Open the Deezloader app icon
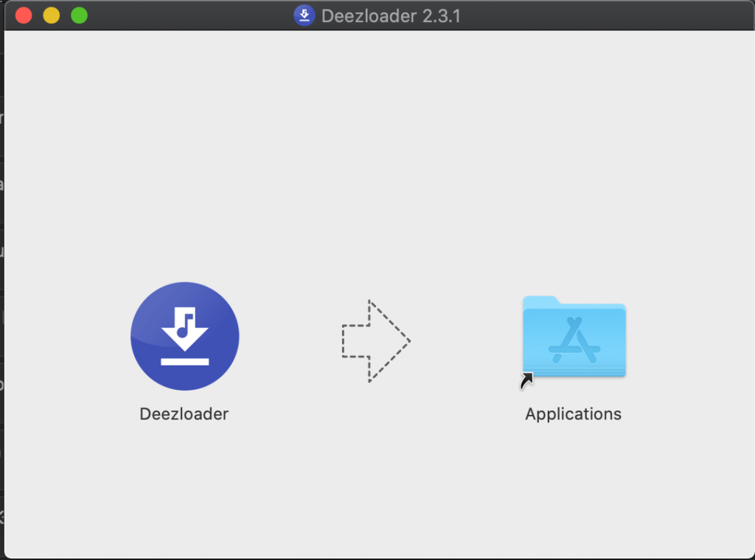This screenshot has height=560, width=755. [x=184, y=336]
